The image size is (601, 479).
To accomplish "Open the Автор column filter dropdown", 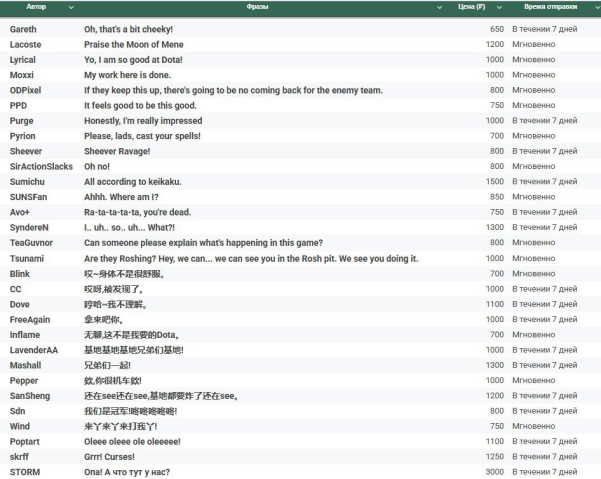I will coord(71,7).
